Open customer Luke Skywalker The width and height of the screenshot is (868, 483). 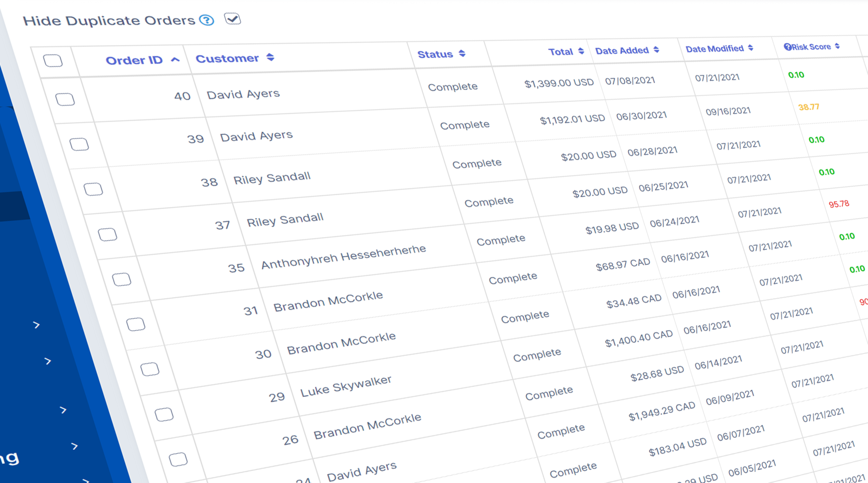click(346, 386)
